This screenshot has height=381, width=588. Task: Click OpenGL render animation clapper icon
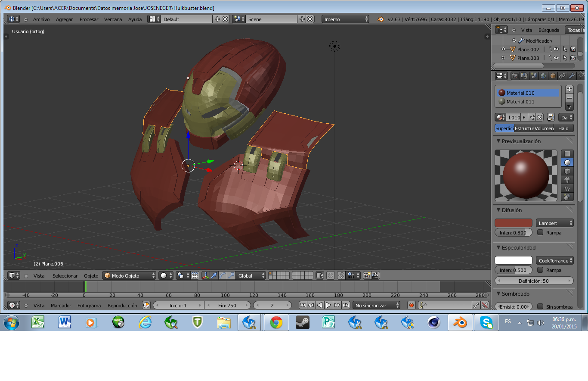click(375, 275)
